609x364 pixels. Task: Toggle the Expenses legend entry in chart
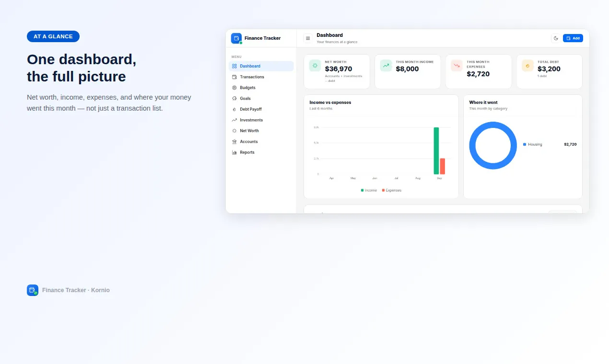point(392,190)
